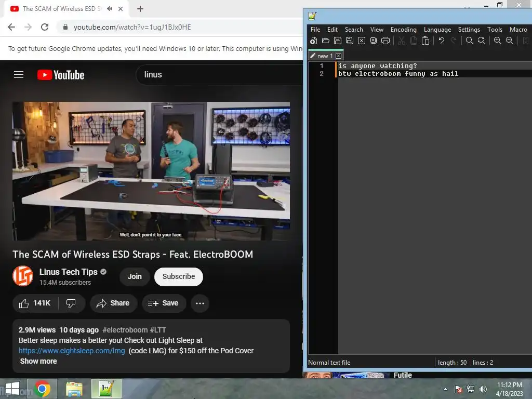532x399 pixels.
Task: Expand description with Show more
Action: tap(38, 361)
